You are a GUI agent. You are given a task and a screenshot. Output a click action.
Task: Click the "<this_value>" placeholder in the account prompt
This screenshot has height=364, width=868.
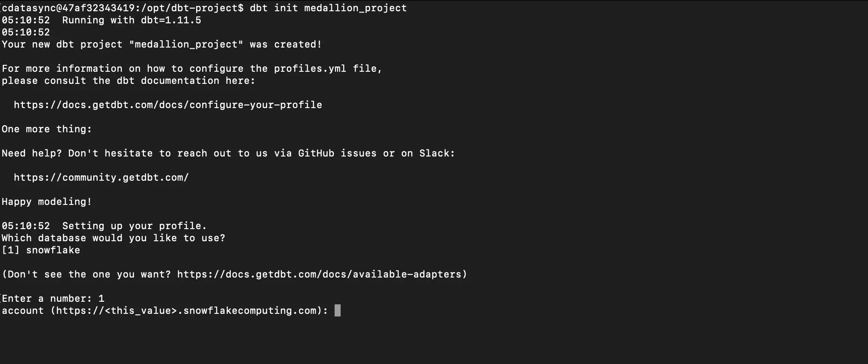(x=141, y=311)
